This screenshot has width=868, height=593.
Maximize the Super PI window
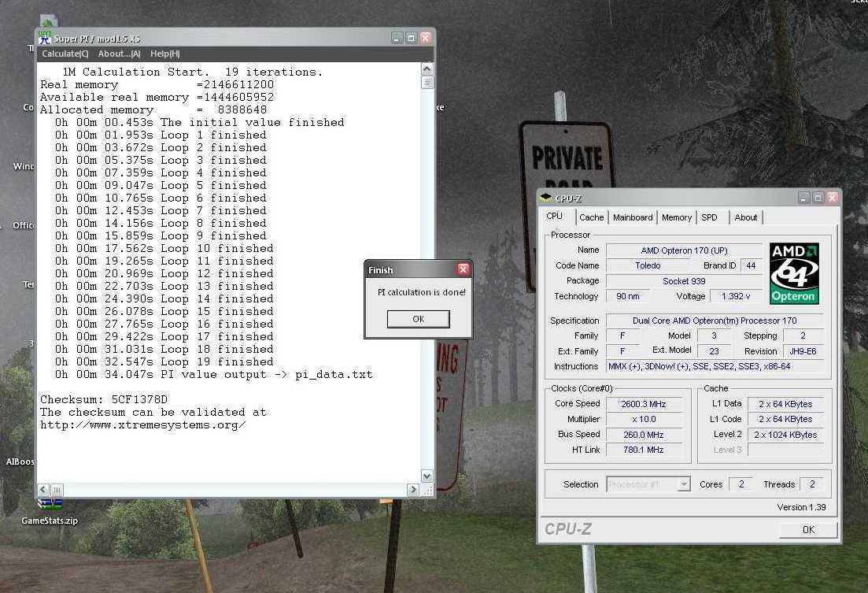(411, 38)
